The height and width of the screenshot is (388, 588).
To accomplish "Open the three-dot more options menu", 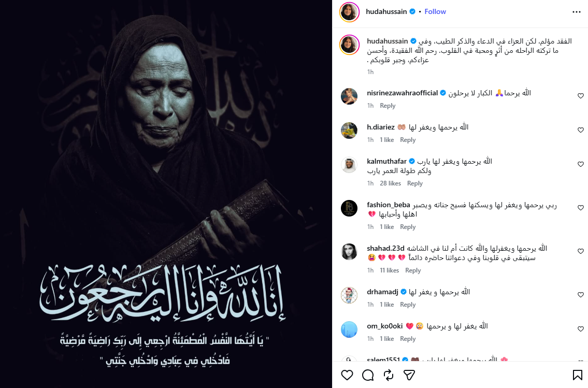I will point(577,12).
